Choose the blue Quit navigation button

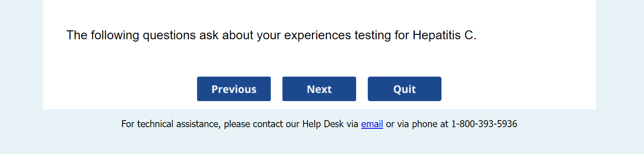(x=405, y=89)
